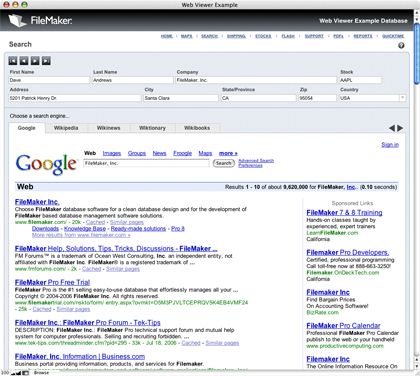Screen dimensions: 420x376
Task: Open Google Images link
Action: coord(112,153)
